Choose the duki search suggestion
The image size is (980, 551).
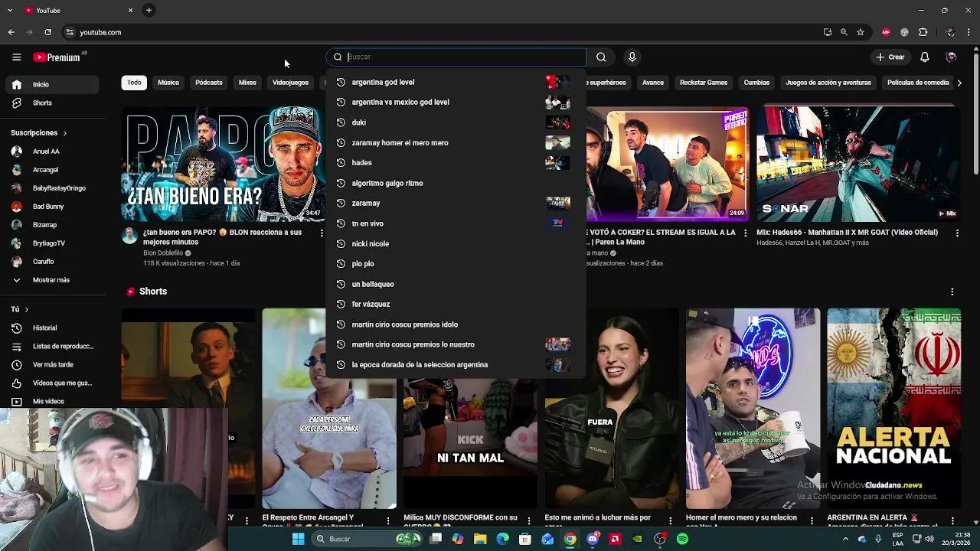point(456,122)
